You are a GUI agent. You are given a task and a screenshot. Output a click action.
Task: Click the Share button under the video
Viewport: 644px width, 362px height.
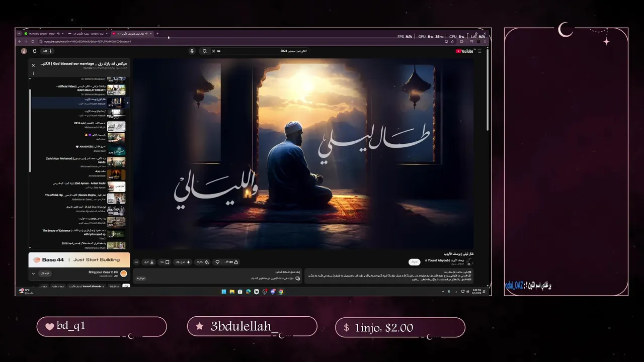[x=202, y=262]
